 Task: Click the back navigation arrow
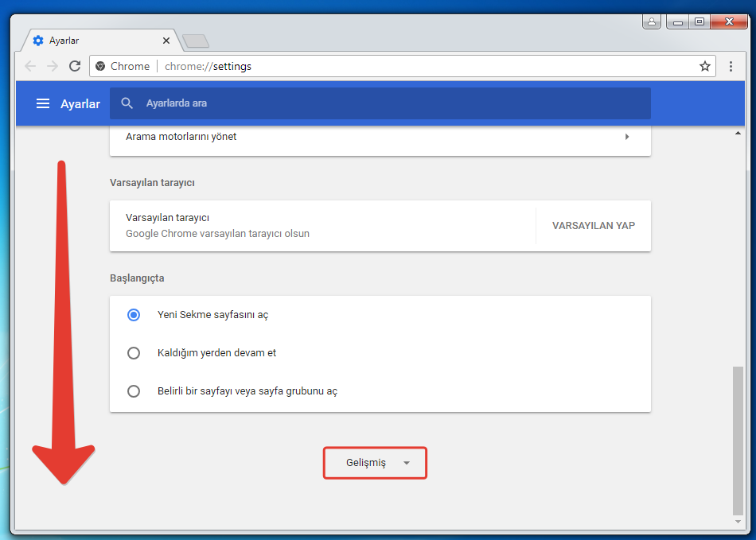click(x=30, y=66)
